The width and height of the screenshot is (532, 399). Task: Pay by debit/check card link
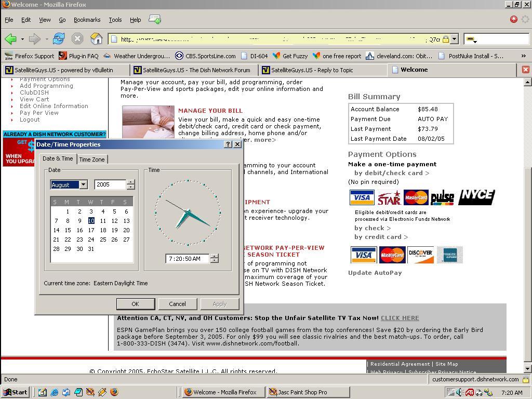point(392,173)
